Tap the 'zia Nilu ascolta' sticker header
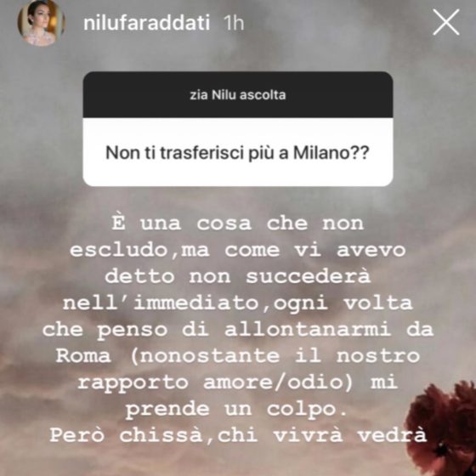 pos(238,94)
